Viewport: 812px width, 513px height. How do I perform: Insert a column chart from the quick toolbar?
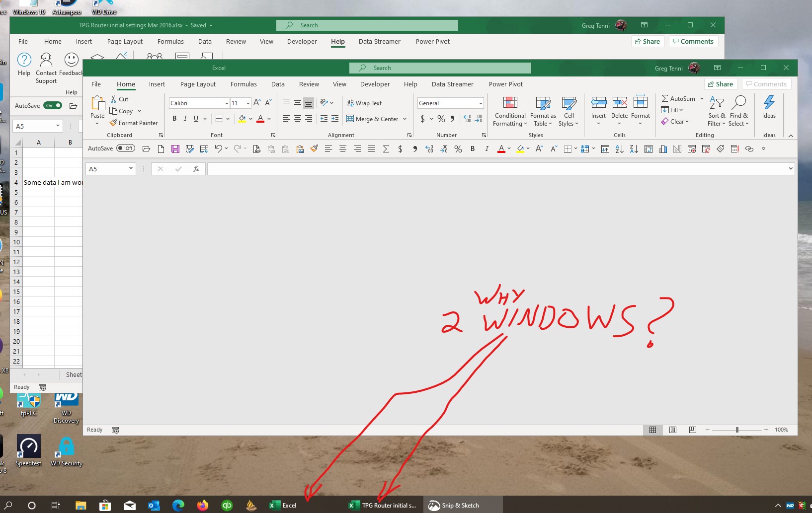pos(663,148)
